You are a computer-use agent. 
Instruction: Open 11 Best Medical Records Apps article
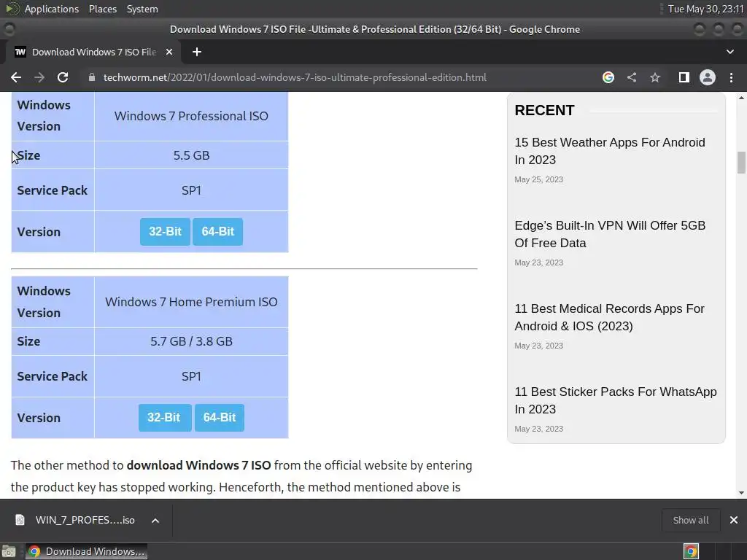coord(609,317)
